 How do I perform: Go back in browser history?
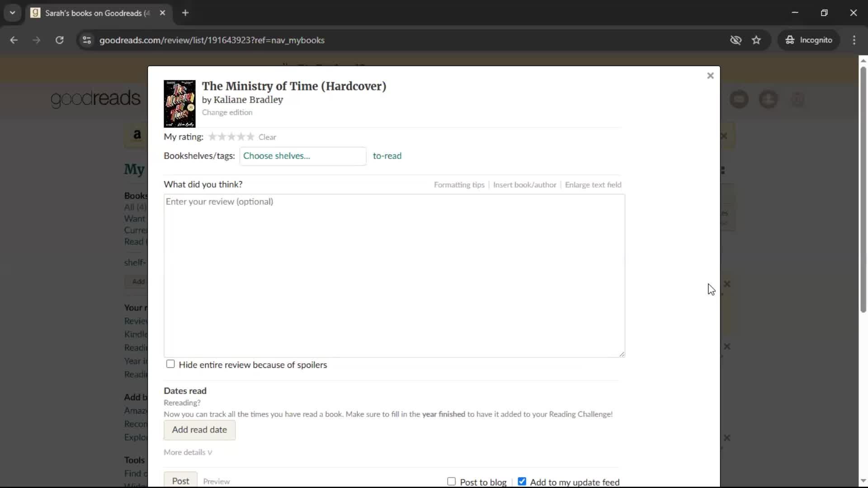[14, 40]
